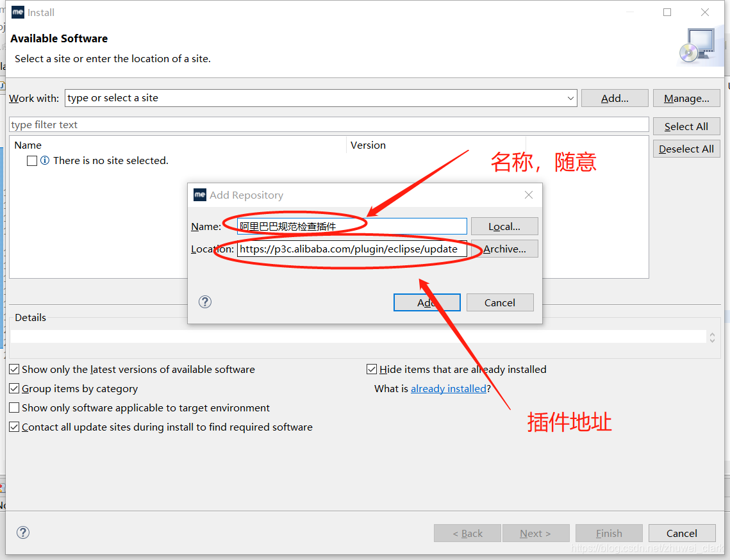Click the Cancel button of Install window
Screen dimensions: 730x560
681,533
